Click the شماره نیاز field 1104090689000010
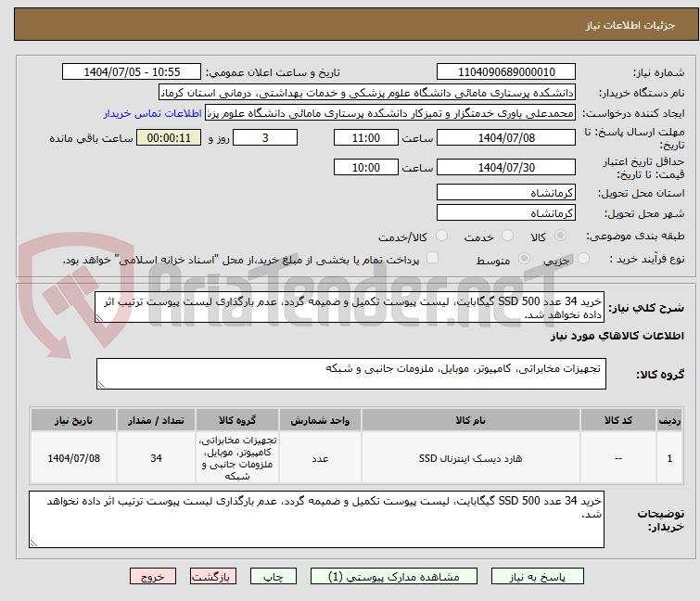Image resolution: width=700 pixels, height=601 pixels. (506, 72)
